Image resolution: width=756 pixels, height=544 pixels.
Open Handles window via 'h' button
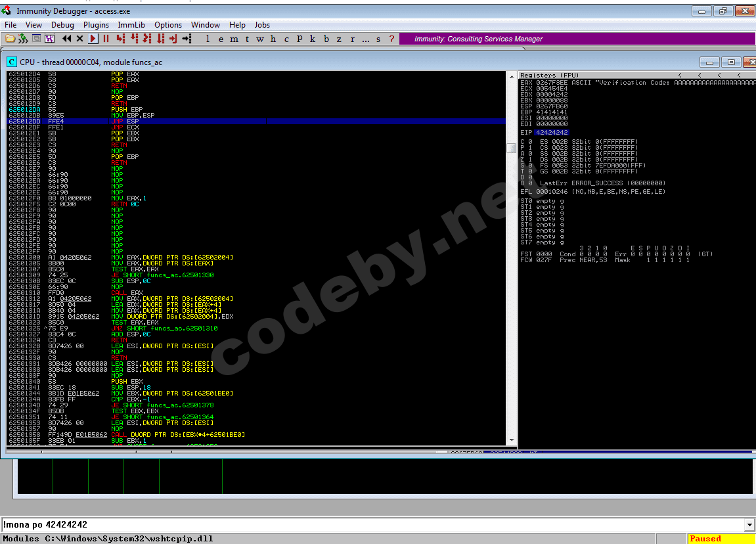(273, 39)
